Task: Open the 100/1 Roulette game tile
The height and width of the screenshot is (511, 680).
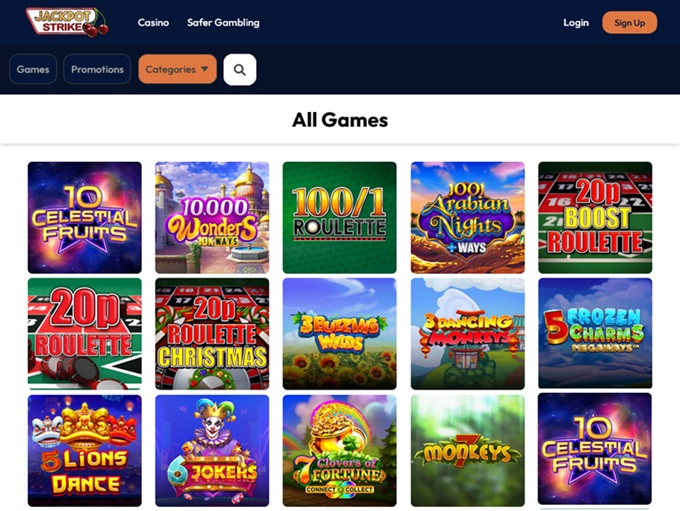Action: (340, 217)
